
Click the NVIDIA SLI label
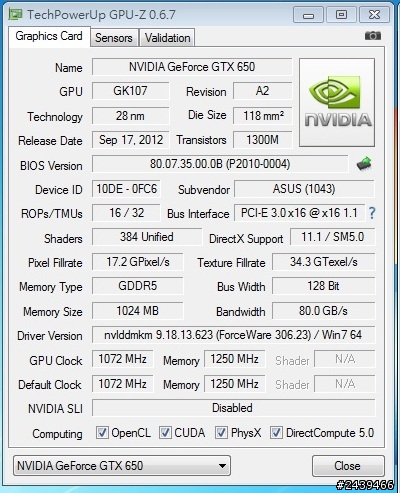[55, 409]
